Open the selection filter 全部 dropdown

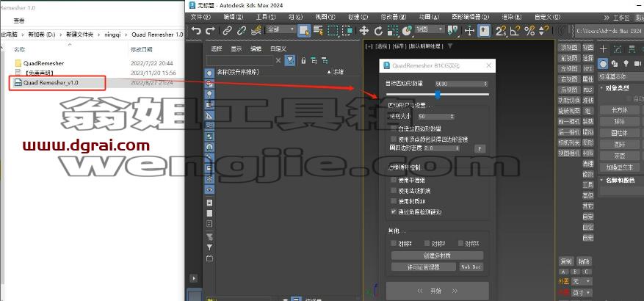pyautogui.click(x=281, y=29)
